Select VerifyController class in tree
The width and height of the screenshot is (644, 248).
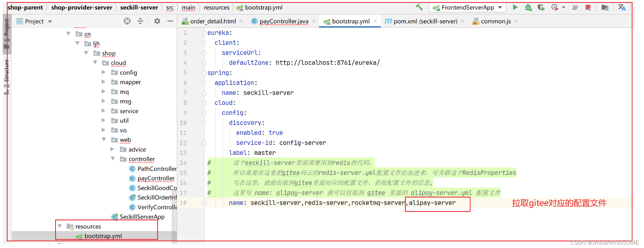(153, 207)
